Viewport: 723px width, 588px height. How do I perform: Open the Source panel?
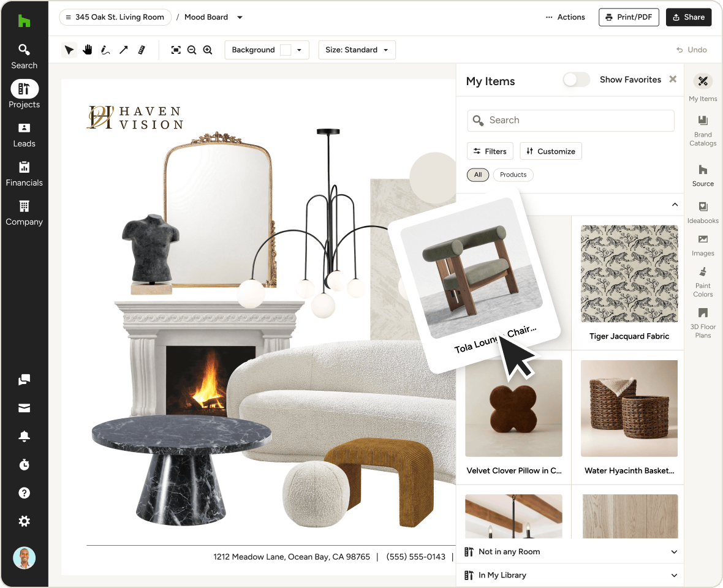click(x=703, y=176)
